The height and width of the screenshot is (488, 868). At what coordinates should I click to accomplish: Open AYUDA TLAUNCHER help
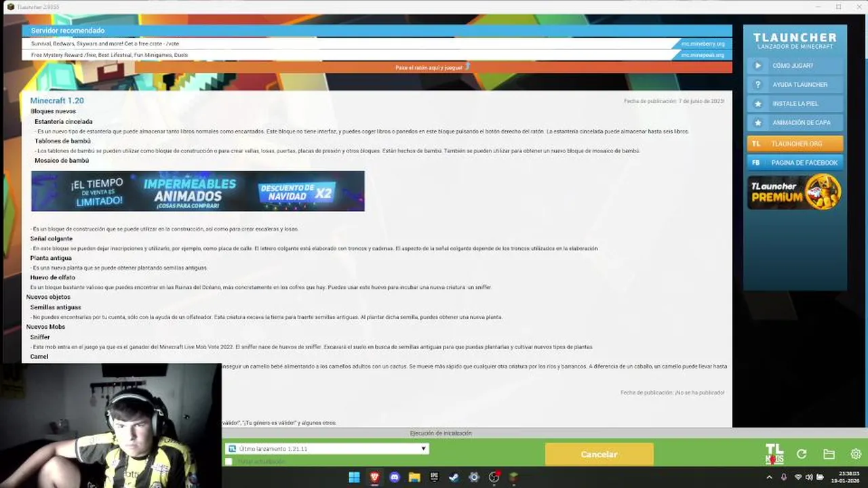point(795,85)
